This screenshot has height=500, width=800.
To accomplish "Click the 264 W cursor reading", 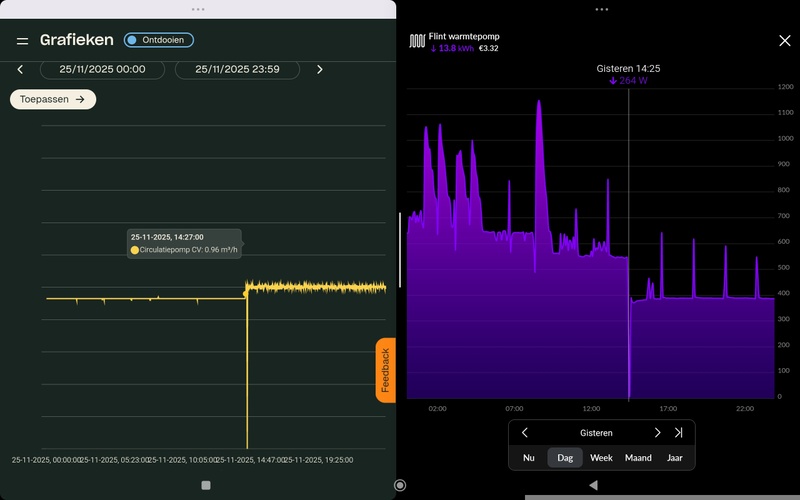I will pos(628,81).
